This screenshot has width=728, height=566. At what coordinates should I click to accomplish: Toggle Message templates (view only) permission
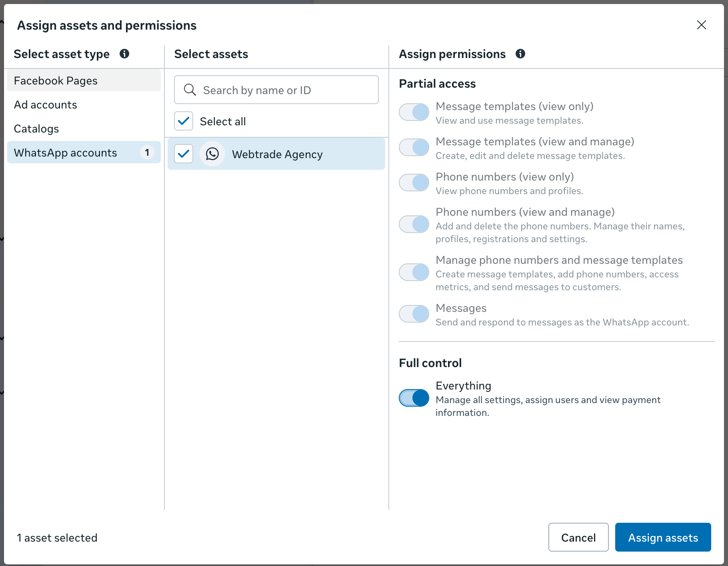pyautogui.click(x=414, y=112)
